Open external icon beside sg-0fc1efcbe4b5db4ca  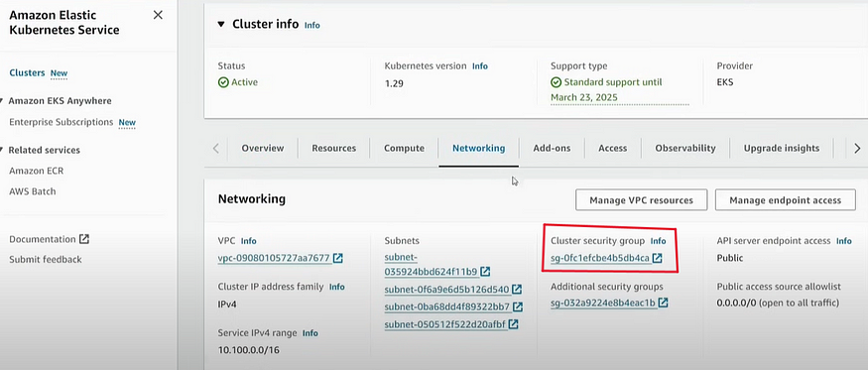(657, 258)
